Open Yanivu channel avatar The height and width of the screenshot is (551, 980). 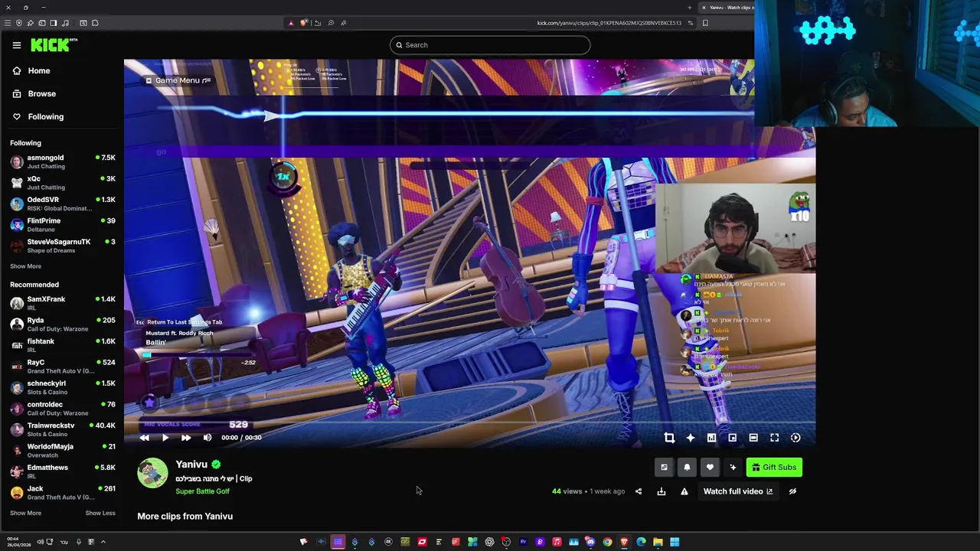(152, 473)
